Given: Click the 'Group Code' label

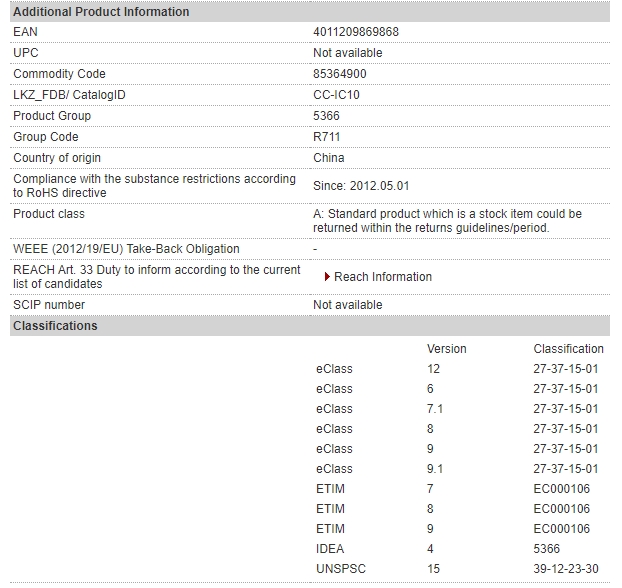Looking at the screenshot, I should (x=46, y=137).
